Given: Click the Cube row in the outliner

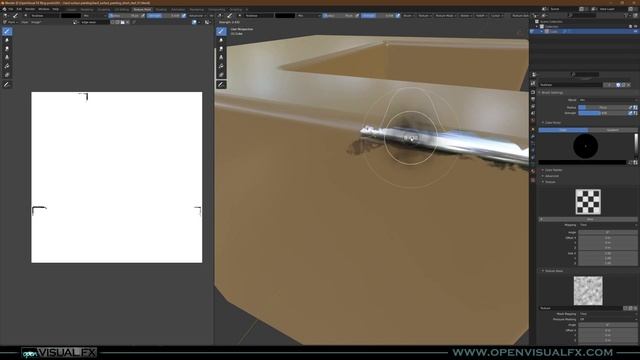Looking at the screenshot, I should [584, 31].
